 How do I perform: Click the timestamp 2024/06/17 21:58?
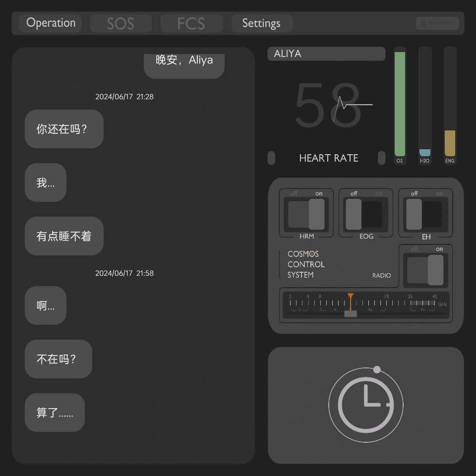click(124, 273)
